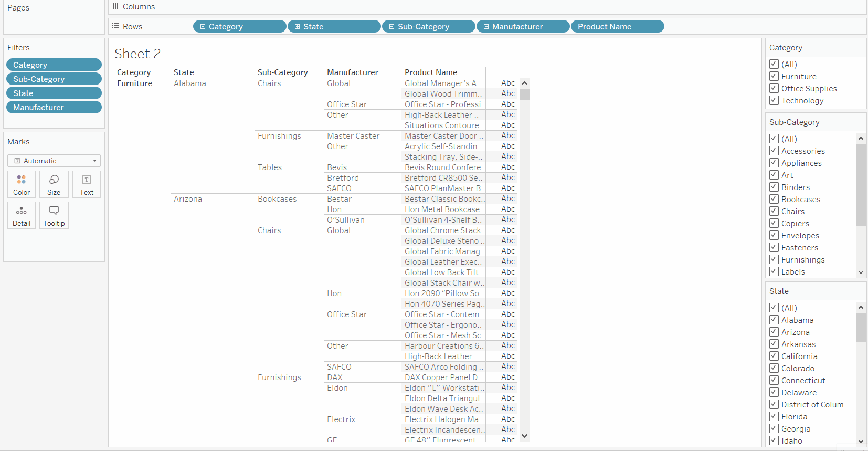The width and height of the screenshot is (868, 451).
Task: Open the Automatic mark type dropdown
Action: point(54,161)
